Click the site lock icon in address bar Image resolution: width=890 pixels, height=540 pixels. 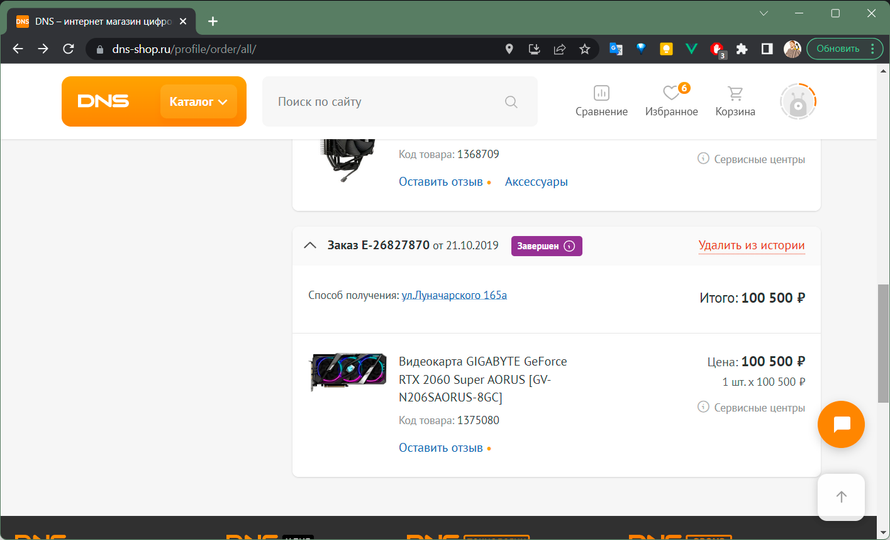[x=100, y=49]
